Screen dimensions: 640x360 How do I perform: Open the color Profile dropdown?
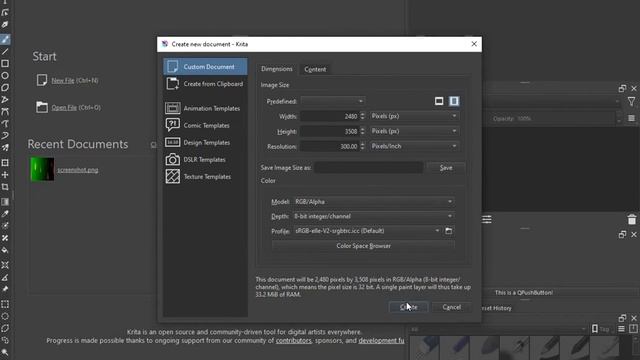click(367, 231)
